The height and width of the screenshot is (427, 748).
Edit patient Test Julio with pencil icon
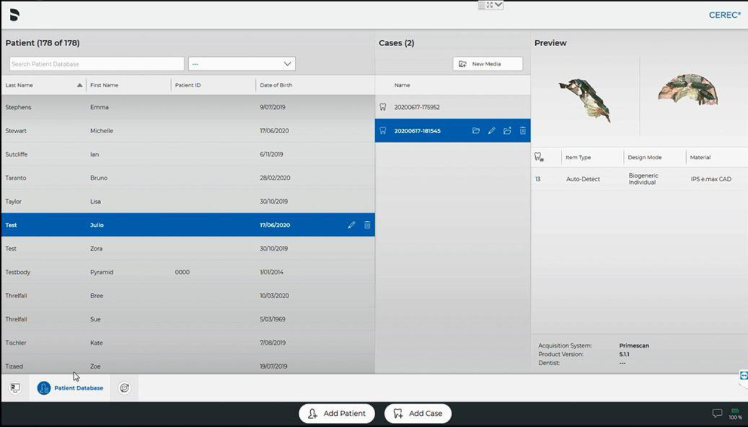(x=352, y=225)
